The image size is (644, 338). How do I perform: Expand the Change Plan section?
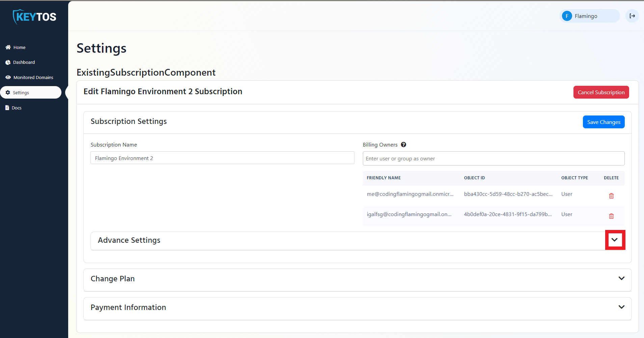(621, 279)
